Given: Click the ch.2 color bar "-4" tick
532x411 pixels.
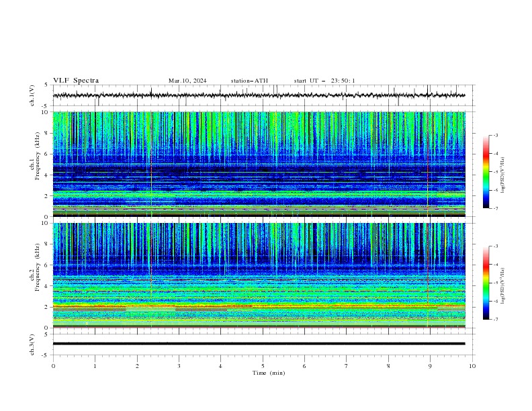Looking at the screenshot, I should [495, 265].
